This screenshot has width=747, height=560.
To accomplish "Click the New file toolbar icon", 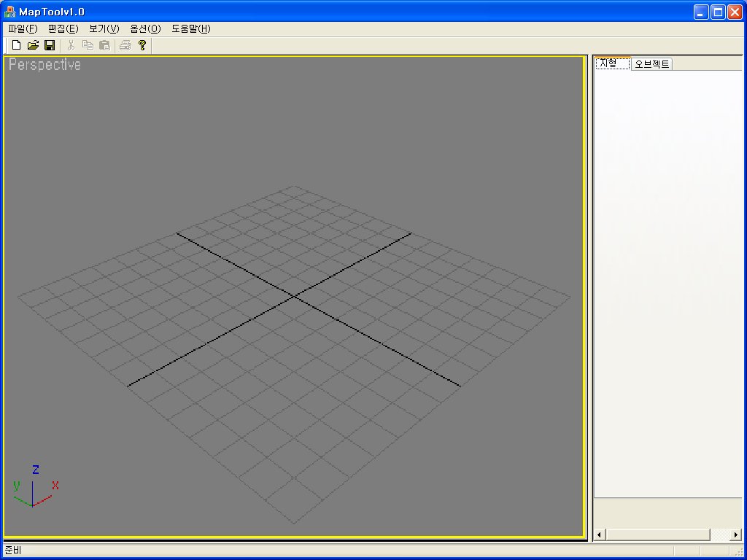I will click(x=16, y=45).
